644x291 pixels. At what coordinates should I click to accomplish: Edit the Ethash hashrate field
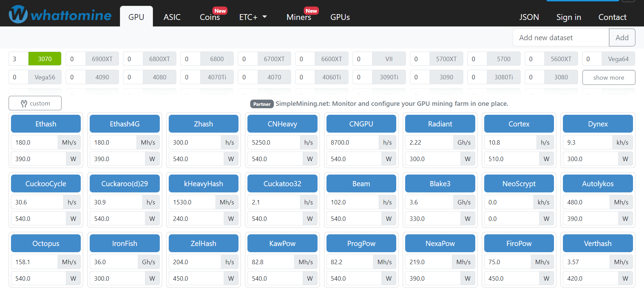click(35, 143)
